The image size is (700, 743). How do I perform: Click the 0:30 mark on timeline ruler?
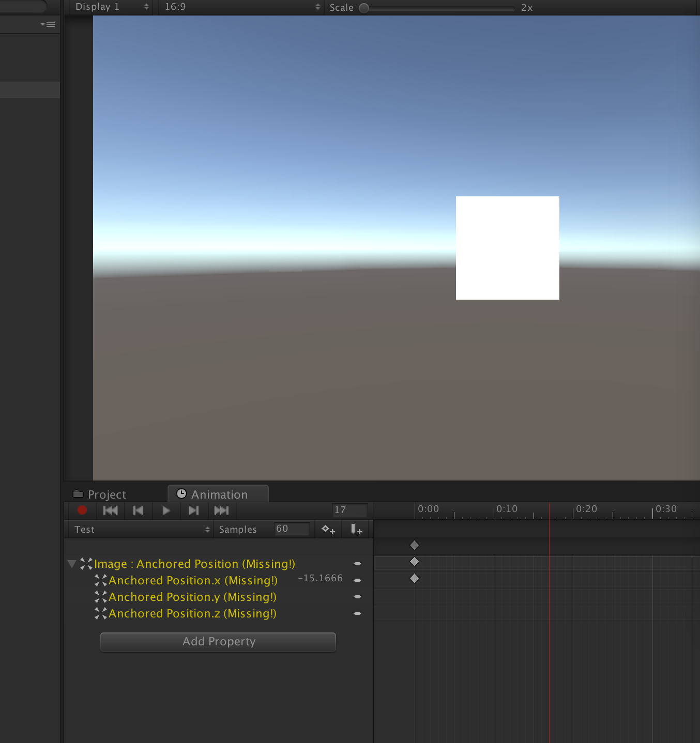(x=666, y=509)
